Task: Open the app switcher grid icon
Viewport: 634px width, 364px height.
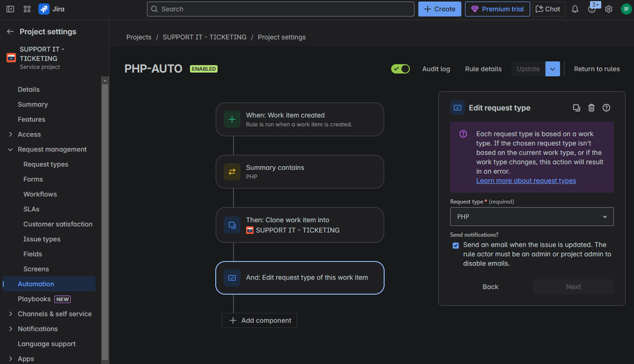Action: 27,9
